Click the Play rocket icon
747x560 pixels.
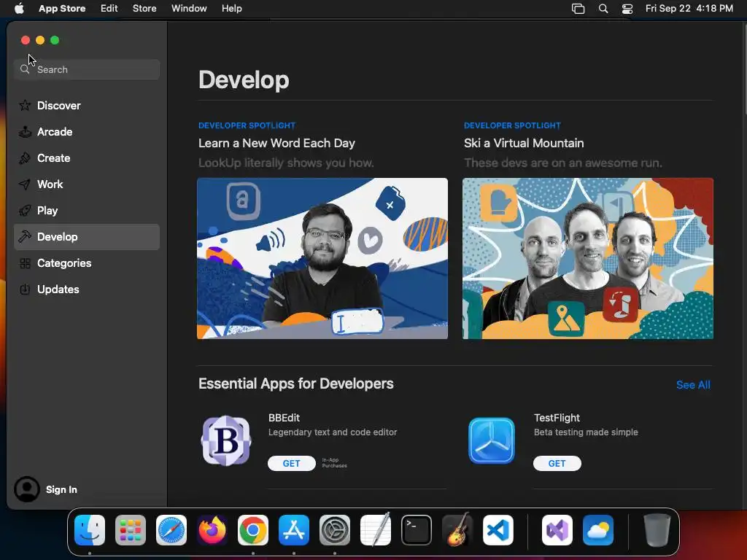coord(25,211)
